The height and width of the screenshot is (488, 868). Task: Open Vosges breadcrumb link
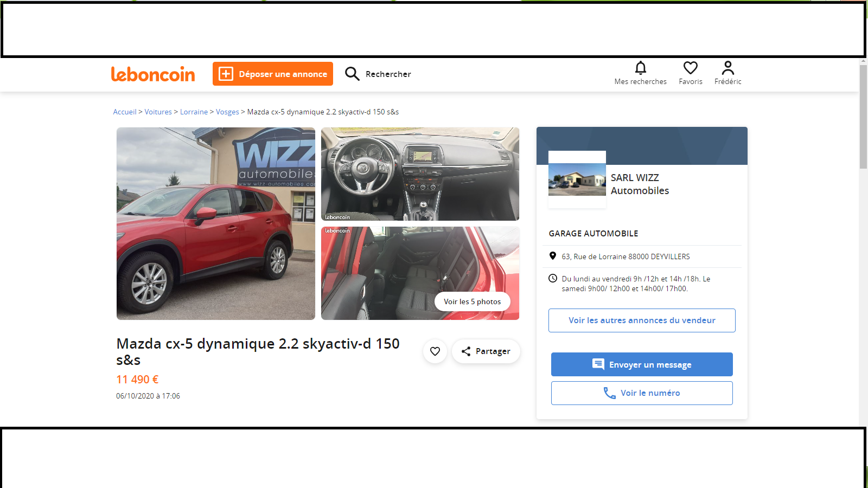[227, 112]
